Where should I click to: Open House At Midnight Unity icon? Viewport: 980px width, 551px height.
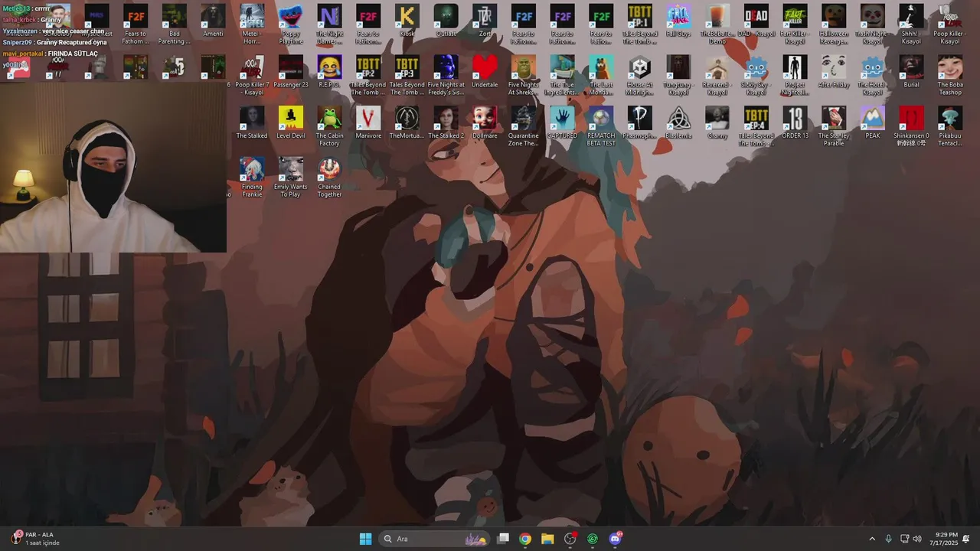pos(640,76)
